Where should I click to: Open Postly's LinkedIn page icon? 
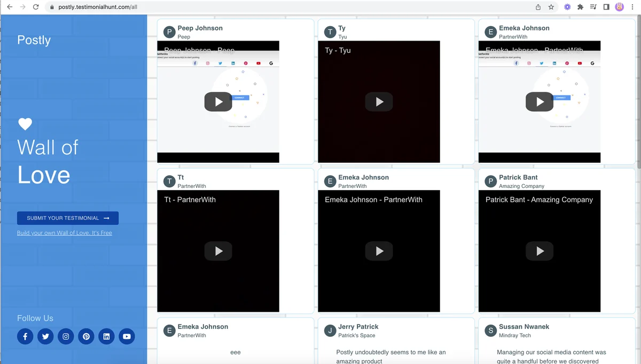(106, 336)
